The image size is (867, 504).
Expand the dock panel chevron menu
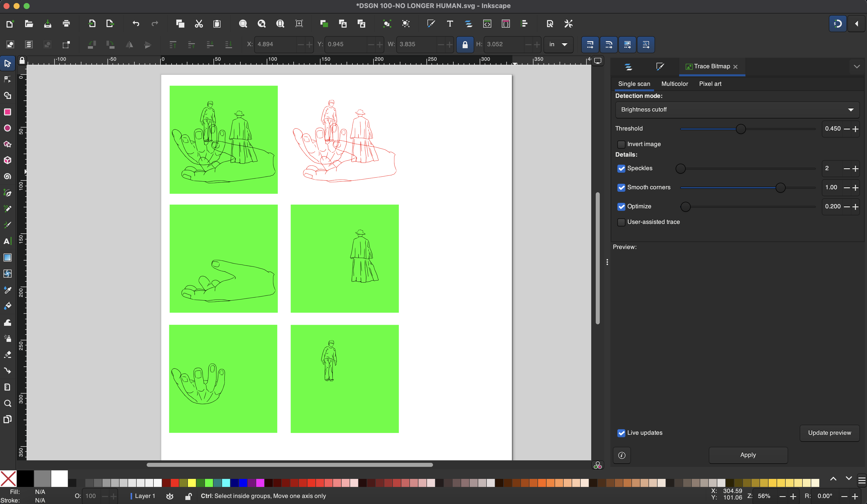pos(857,67)
